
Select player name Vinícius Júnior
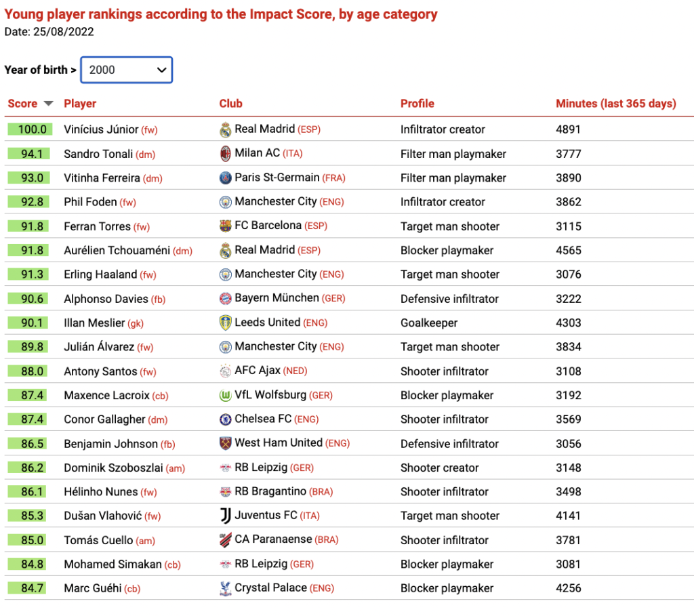coord(101,129)
